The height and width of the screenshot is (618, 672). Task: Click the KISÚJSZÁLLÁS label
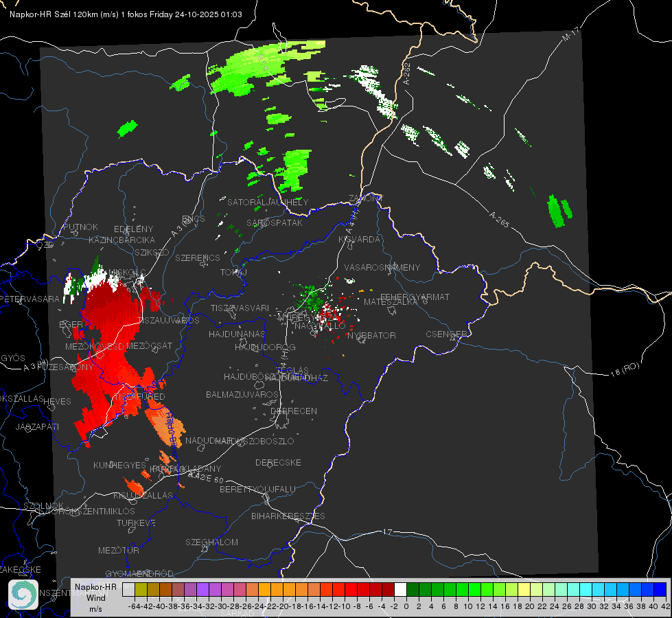[x=143, y=495]
